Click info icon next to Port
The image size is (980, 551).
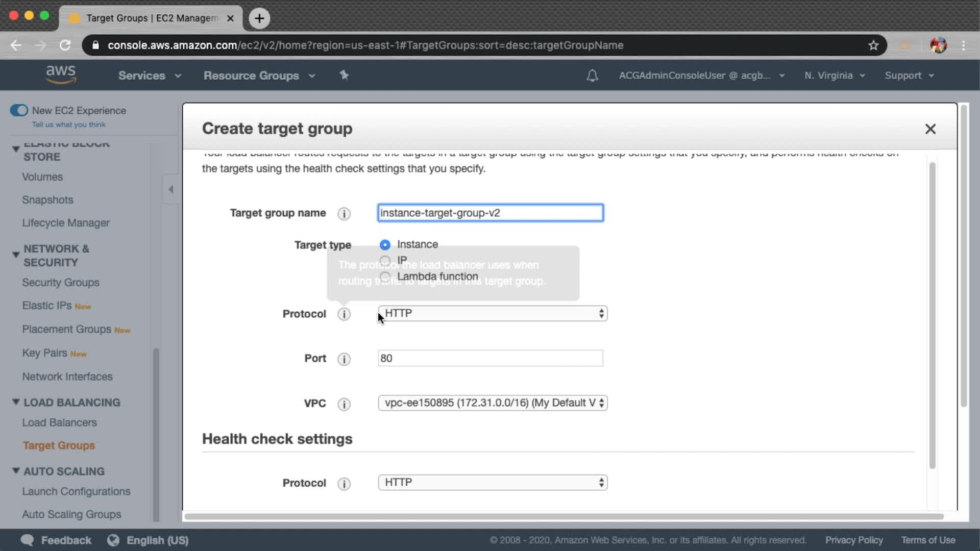pos(344,359)
